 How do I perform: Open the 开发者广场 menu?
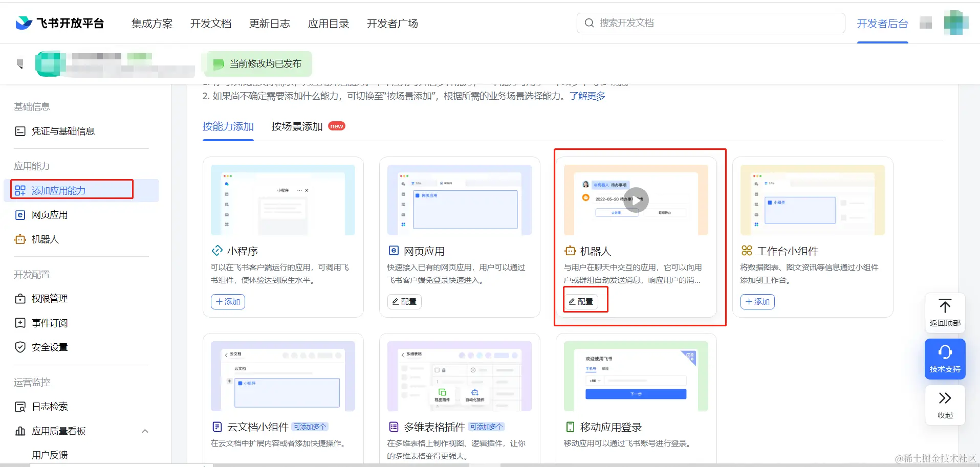point(393,24)
